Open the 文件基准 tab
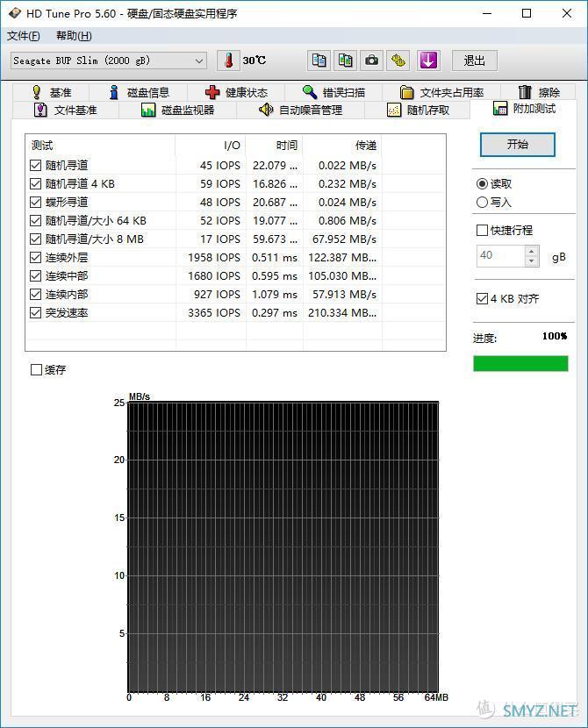This screenshot has width=588, height=728. click(x=65, y=110)
